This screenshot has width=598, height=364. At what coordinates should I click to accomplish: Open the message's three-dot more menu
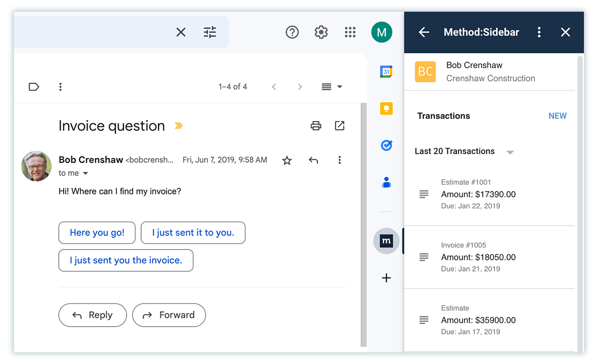(340, 160)
